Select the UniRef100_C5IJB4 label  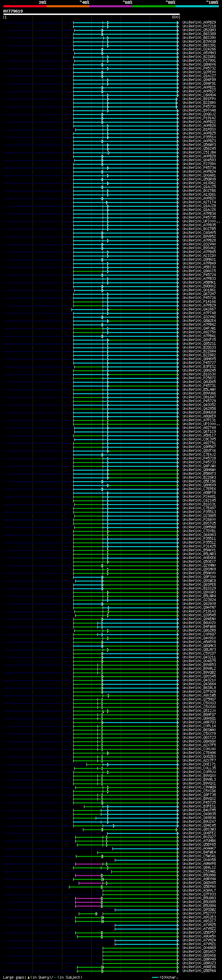199,153
